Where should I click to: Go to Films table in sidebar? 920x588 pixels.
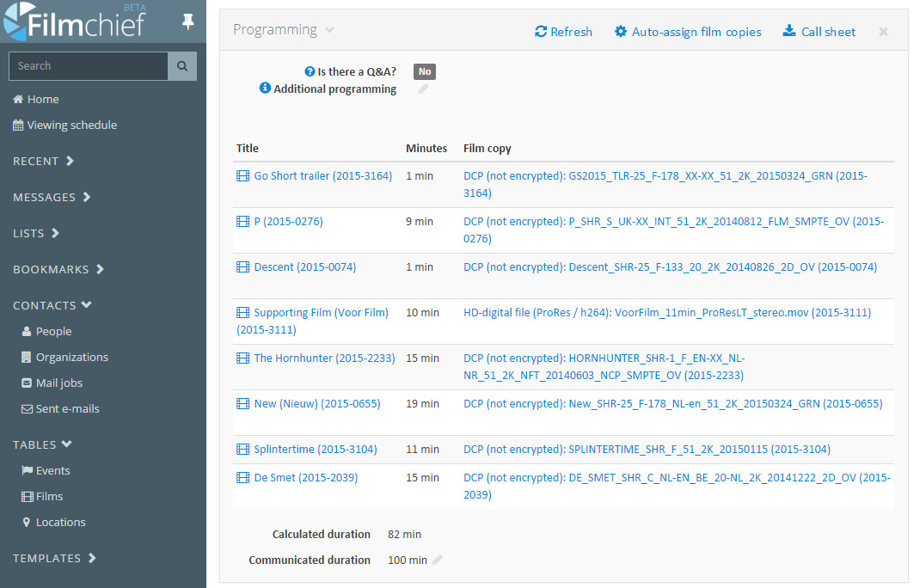pyautogui.click(x=49, y=497)
